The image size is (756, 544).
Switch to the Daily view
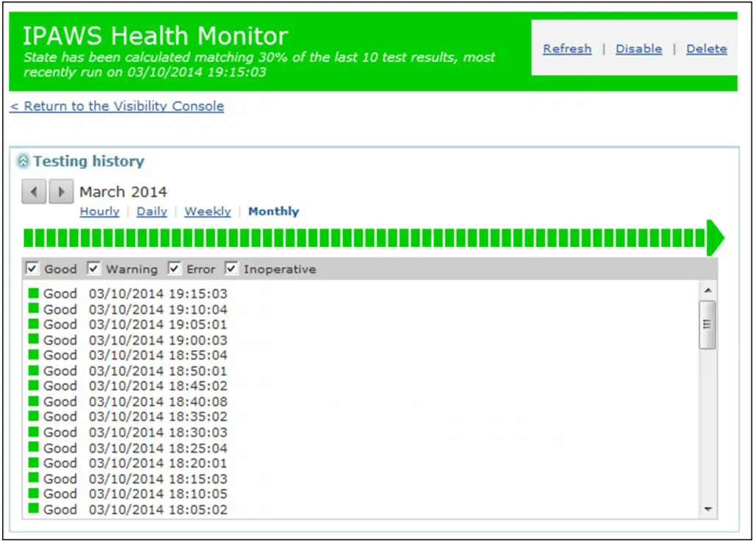point(151,212)
